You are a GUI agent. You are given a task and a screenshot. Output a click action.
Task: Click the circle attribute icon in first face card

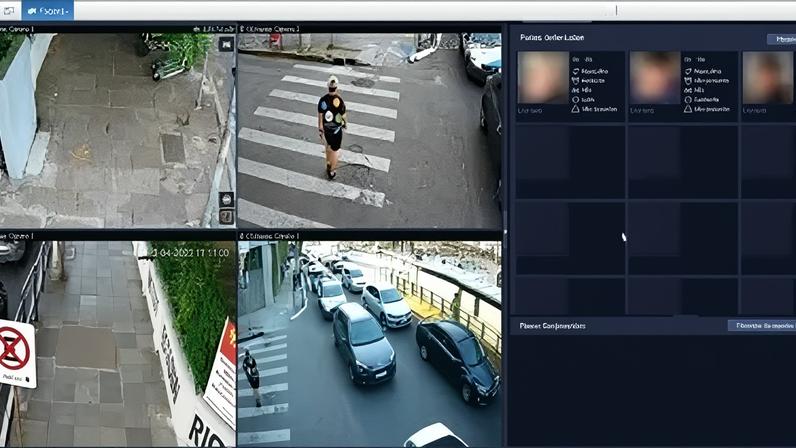[x=575, y=100]
